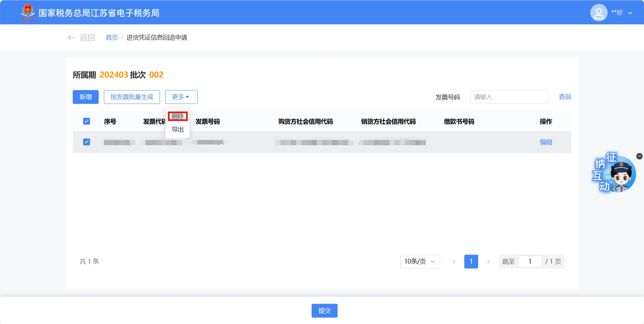Click the tax bureau emblem logo
644x324 pixels.
(28, 12)
